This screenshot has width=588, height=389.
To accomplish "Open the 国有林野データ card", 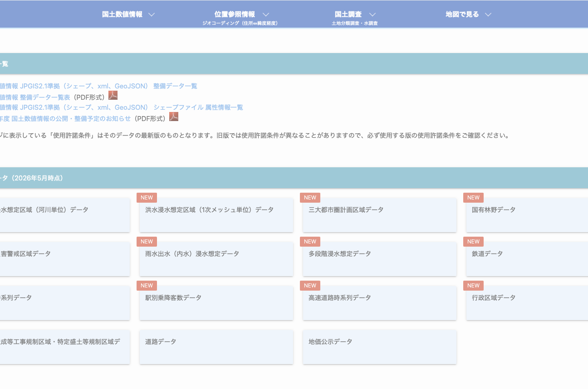I will pos(527,215).
